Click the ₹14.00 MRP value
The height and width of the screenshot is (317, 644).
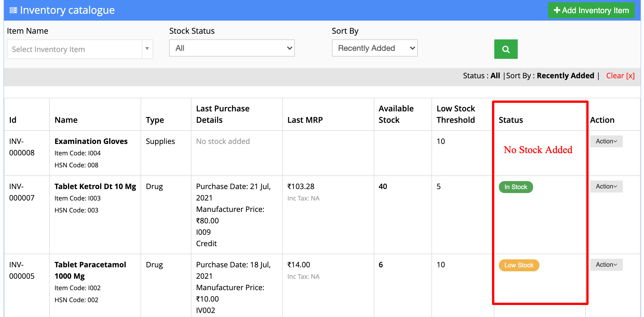click(299, 265)
